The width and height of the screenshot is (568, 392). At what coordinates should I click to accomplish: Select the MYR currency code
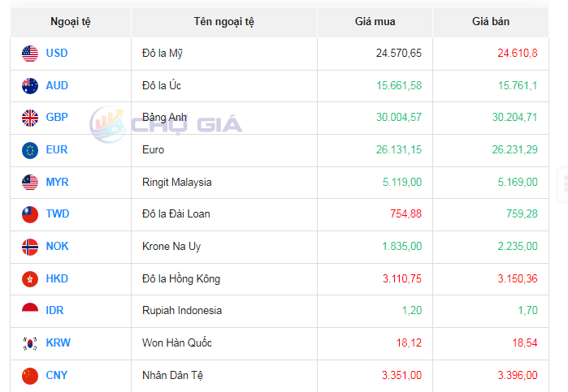pyautogui.click(x=57, y=183)
